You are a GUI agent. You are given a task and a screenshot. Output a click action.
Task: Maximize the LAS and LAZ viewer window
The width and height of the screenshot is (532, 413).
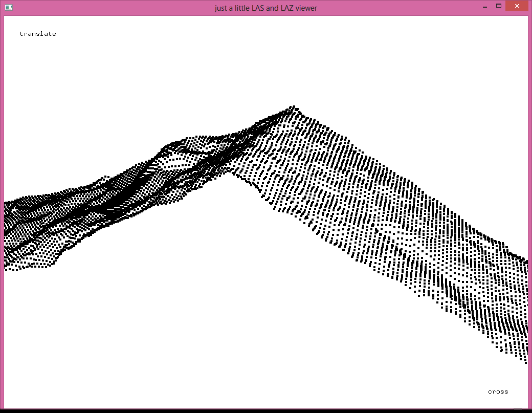coord(499,5)
